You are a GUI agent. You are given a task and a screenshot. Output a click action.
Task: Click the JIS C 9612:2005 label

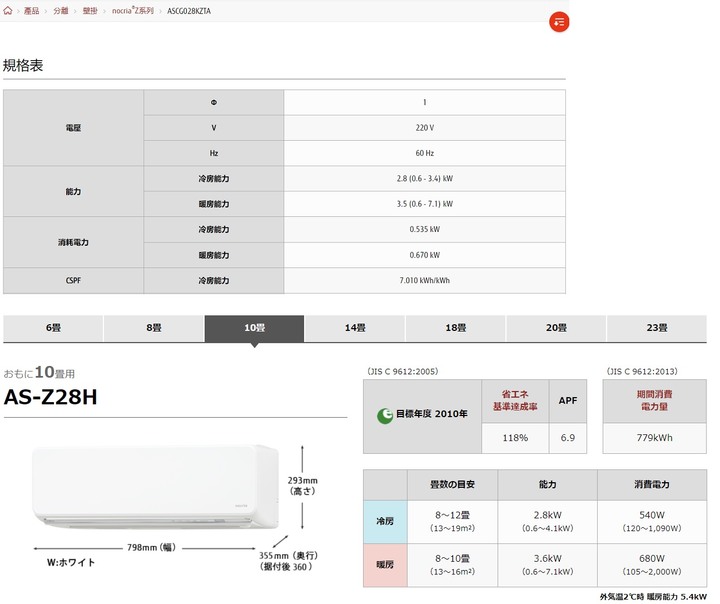click(x=403, y=371)
